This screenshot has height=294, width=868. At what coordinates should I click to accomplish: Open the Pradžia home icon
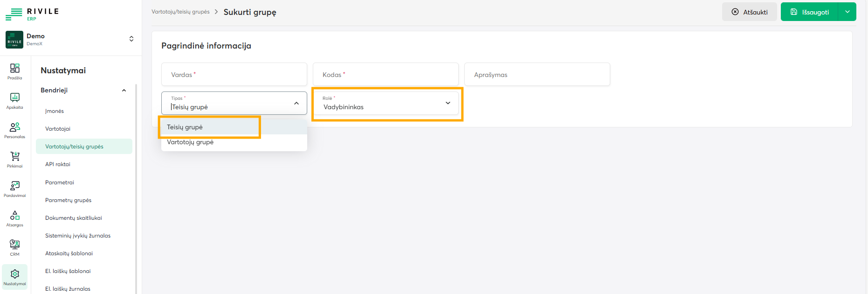click(x=15, y=71)
